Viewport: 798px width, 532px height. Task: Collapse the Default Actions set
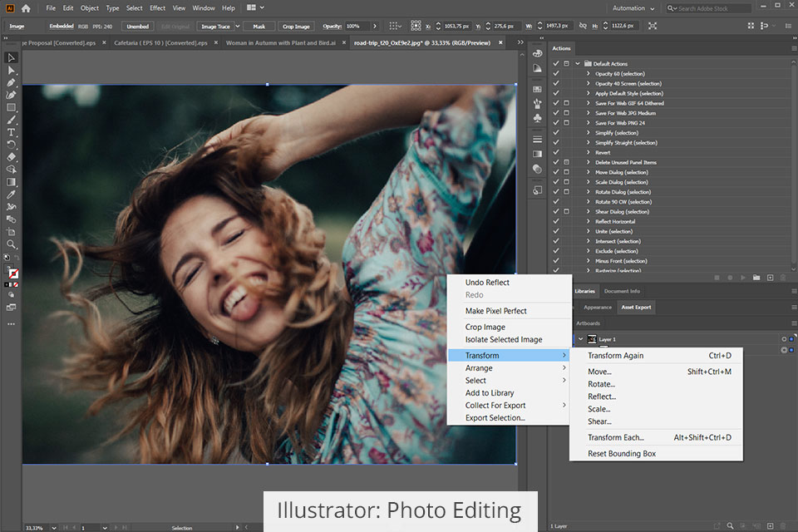[578, 64]
